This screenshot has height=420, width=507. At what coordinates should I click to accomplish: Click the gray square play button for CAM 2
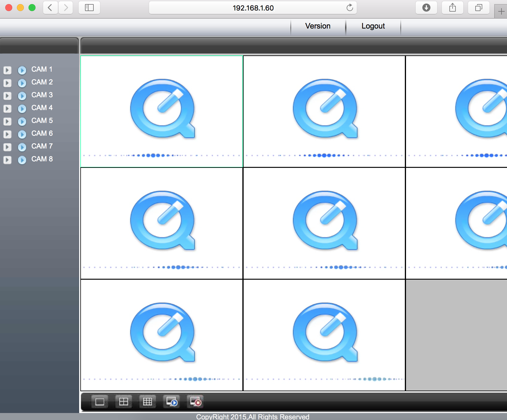click(7, 83)
